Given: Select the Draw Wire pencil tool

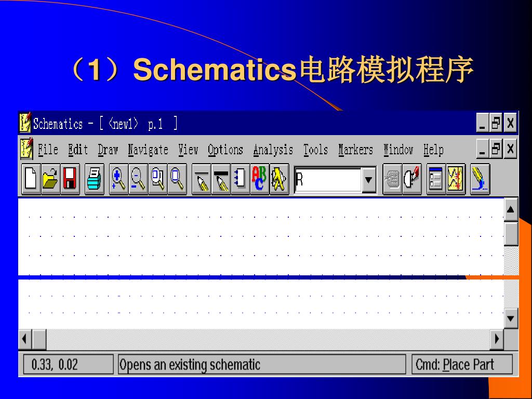Looking at the screenshot, I should (202, 179).
